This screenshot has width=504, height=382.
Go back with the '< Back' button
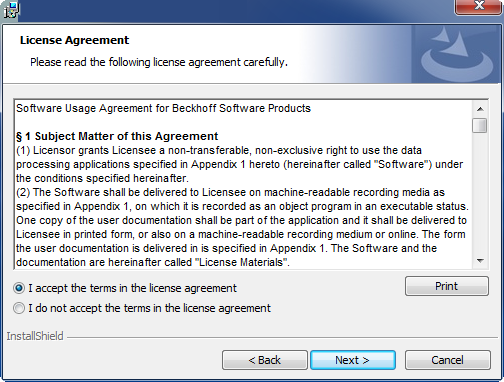(x=265, y=360)
